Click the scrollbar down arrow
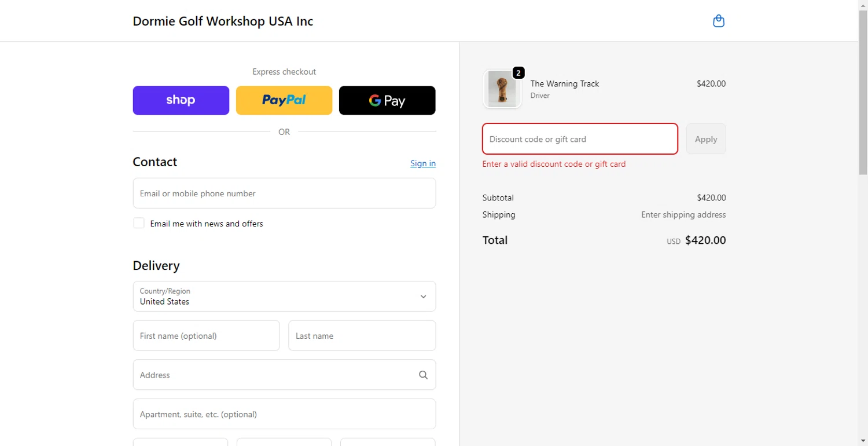The image size is (868, 446). pos(863,441)
